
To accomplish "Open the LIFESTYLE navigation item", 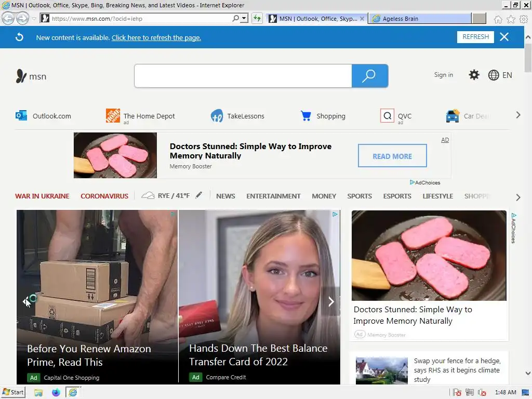I will pyautogui.click(x=437, y=196).
